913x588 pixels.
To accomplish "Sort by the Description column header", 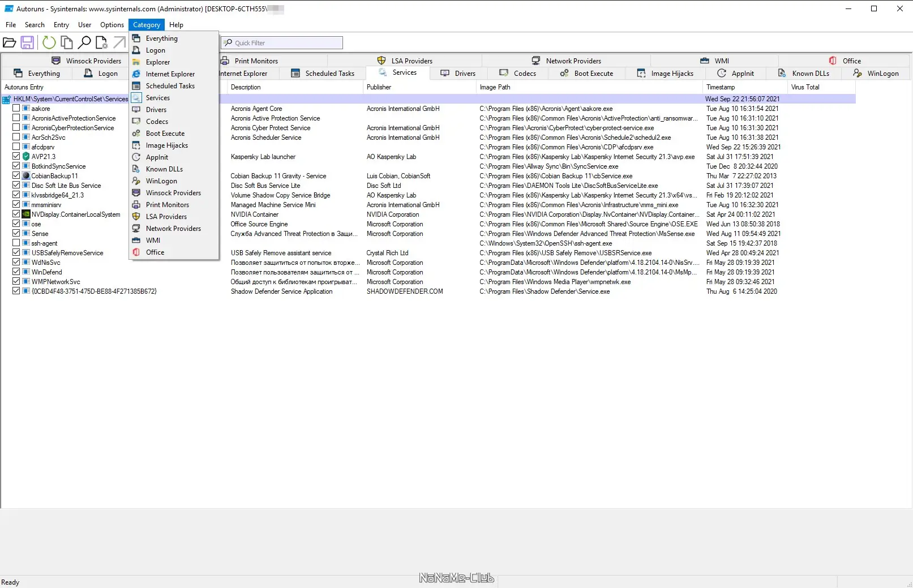I will click(x=295, y=87).
